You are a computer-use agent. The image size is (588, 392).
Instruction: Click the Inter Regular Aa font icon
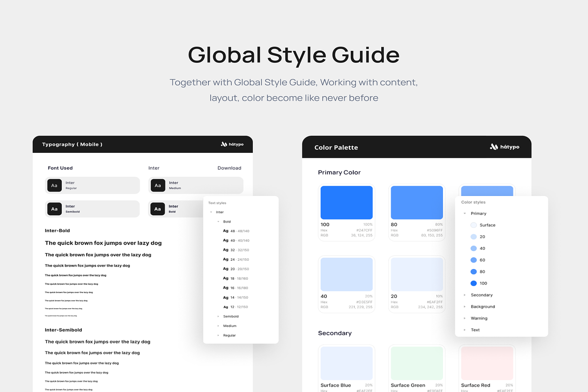[54, 185]
